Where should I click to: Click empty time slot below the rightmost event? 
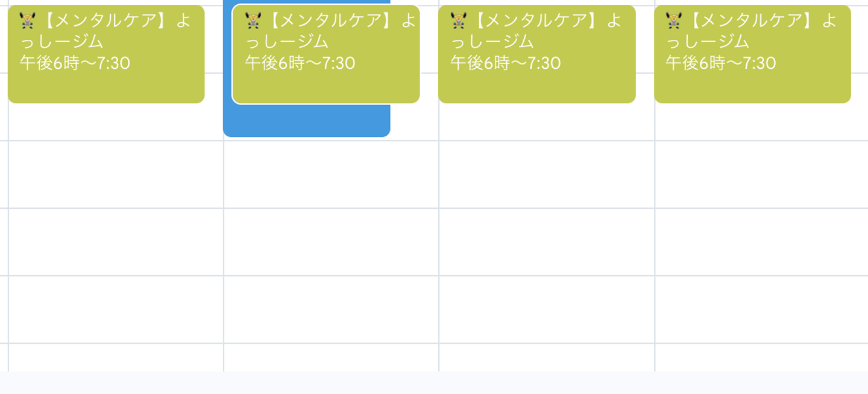pos(761,175)
